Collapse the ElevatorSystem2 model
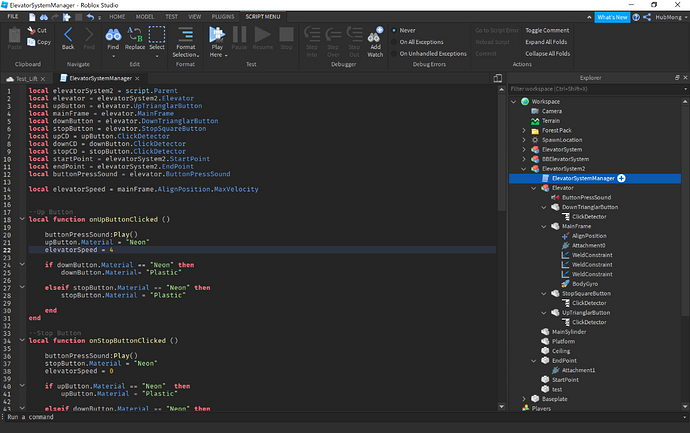The height and width of the screenshot is (433, 690). pyautogui.click(x=524, y=169)
